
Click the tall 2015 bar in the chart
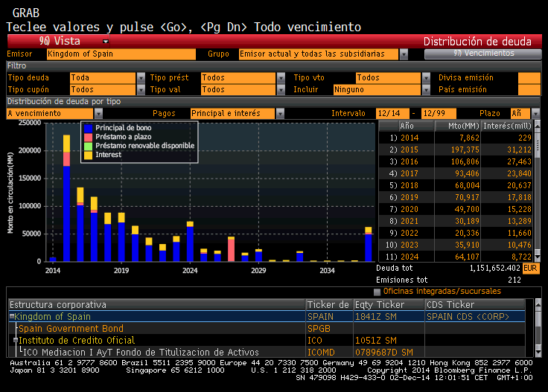pos(66,198)
